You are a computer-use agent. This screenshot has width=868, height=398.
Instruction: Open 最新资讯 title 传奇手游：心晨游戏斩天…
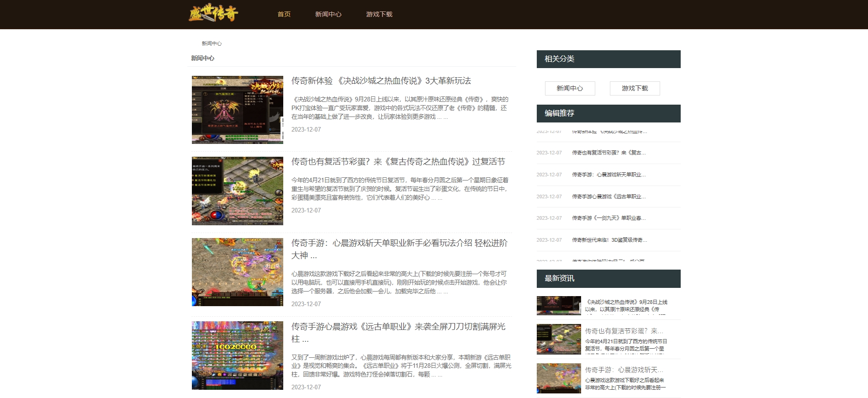[624, 370]
